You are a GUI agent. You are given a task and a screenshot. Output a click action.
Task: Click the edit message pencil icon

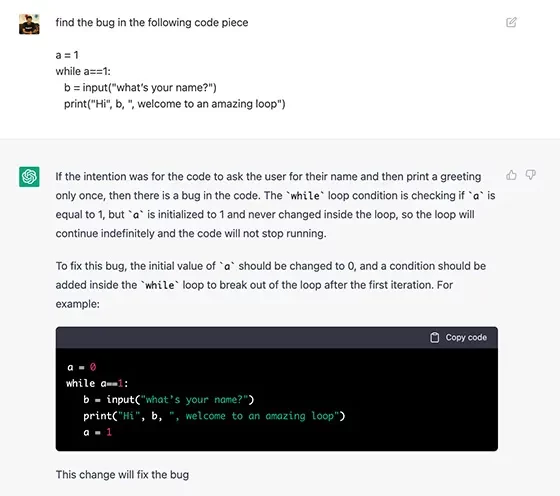[x=511, y=22]
